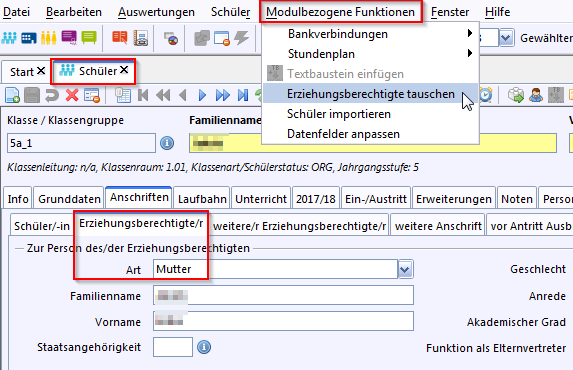This screenshot has width=573, height=370.
Task: Open the yellow figures module icon in top toolbar
Action: (x=49, y=38)
